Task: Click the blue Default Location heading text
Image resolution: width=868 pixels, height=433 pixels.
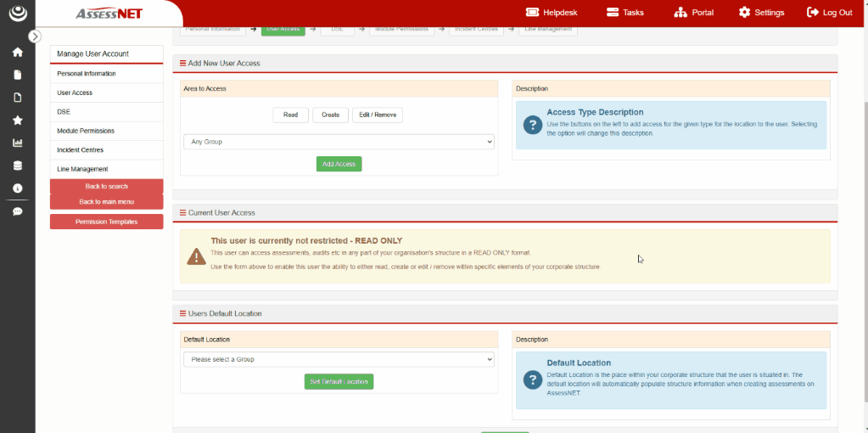Action: click(x=579, y=363)
